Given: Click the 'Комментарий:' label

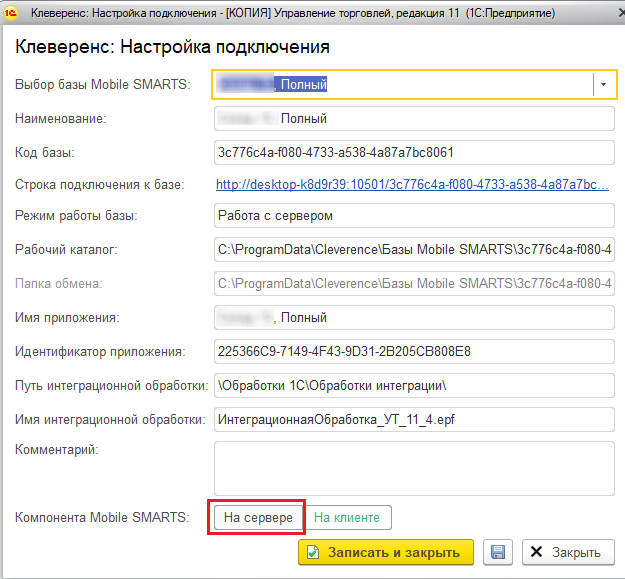Looking at the screenshot, I should [57, 449].
